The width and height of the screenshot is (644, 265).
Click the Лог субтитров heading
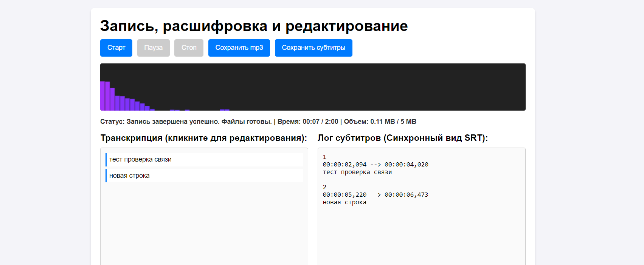tap(403, 138)
